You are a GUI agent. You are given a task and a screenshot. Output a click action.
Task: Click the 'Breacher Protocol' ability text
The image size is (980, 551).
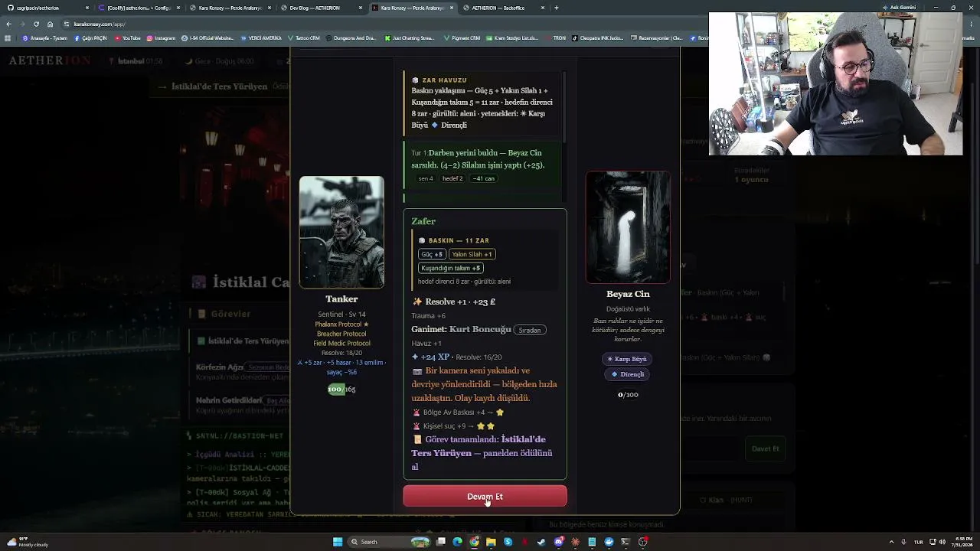click(341, 334)
